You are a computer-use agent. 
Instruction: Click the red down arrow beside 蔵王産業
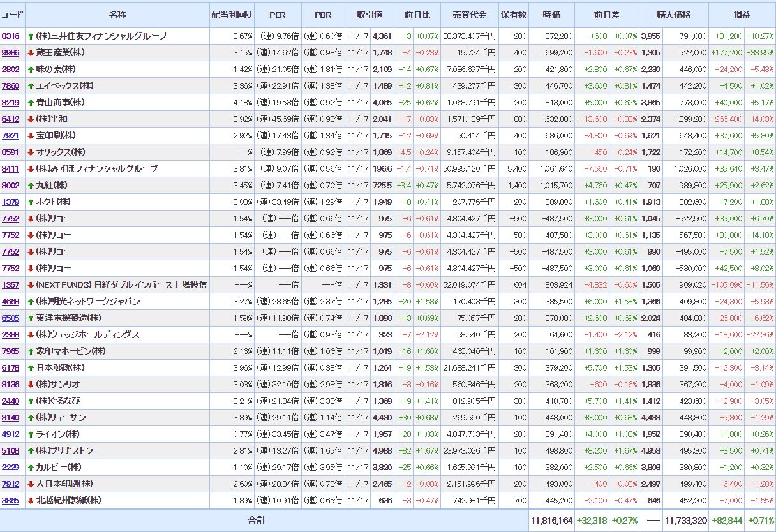tap(31, 53)
